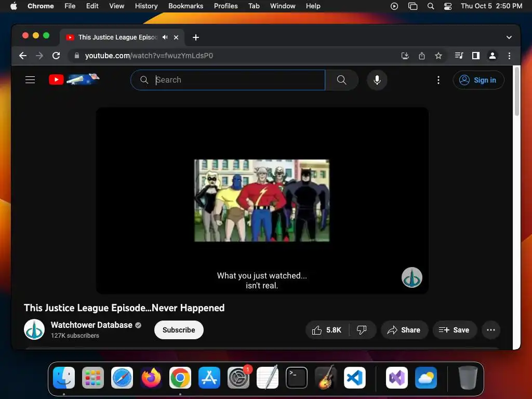Click the Sign in button
The height and width of the screenshot is (399, 532).
point(478,80)
